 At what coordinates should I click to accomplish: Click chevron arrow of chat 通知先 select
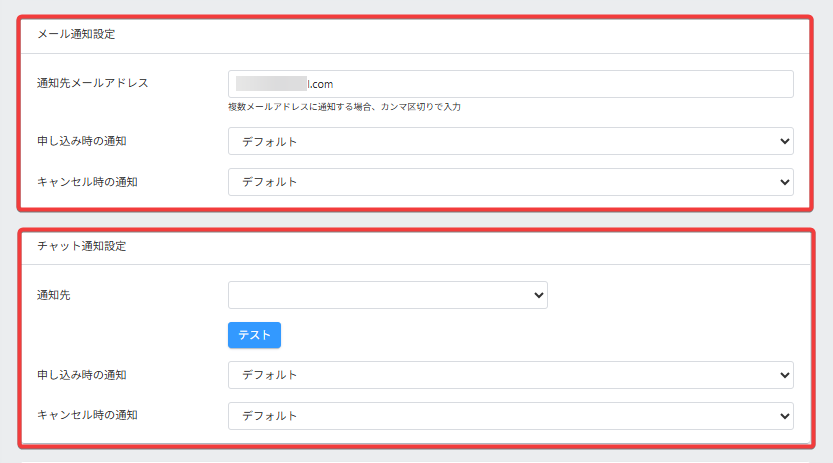pyautogui.click(x=539, y=295)
